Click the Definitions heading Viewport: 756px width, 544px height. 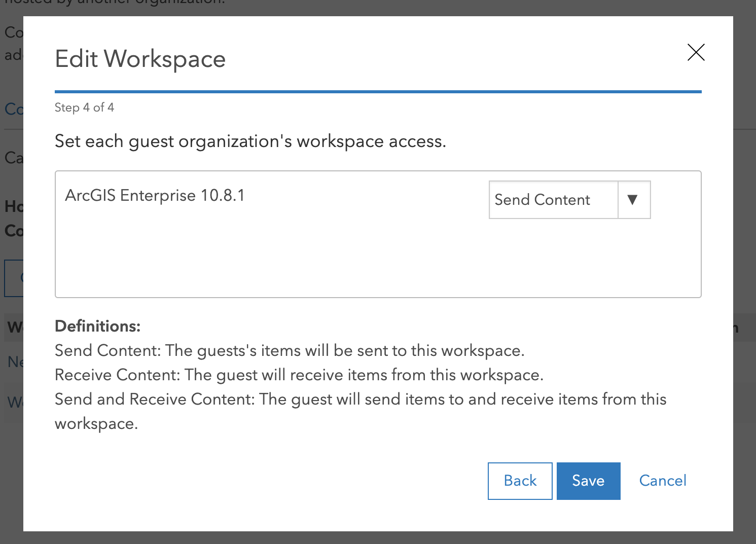(x=97, y=326)
